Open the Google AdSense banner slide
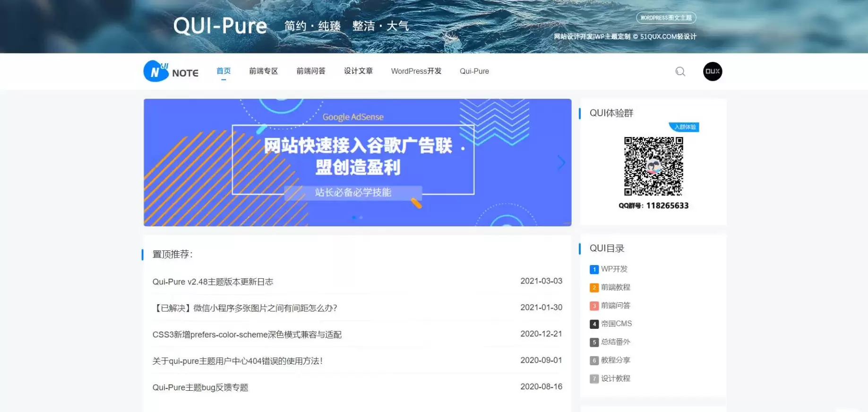This screenshot has width=868, height=412. click(x=357, y=163)
